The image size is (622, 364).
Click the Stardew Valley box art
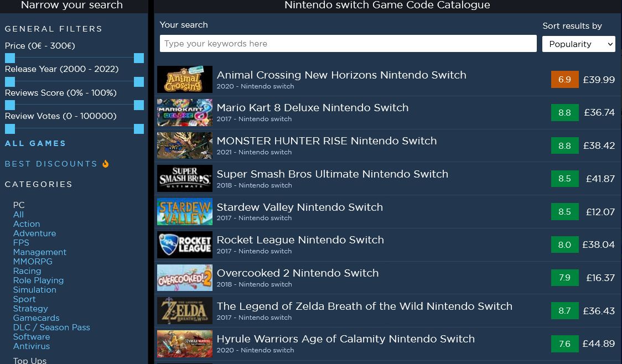(x=184, y=211)
